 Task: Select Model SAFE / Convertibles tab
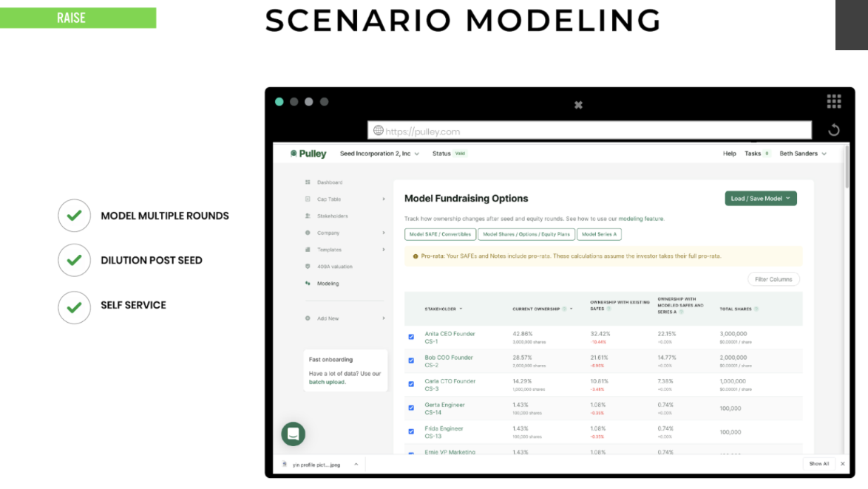(x=440, y=234)
